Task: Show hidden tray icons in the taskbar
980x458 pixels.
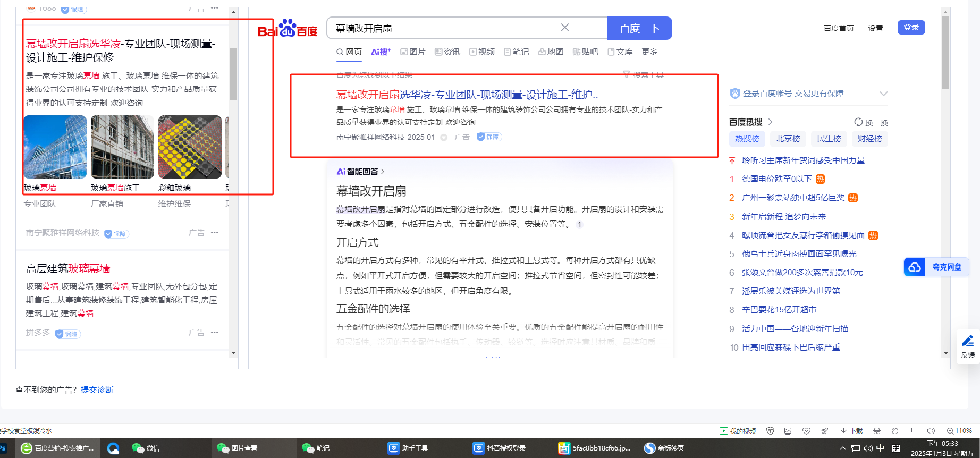Action: pyautogui.click(x=842, y=448)
